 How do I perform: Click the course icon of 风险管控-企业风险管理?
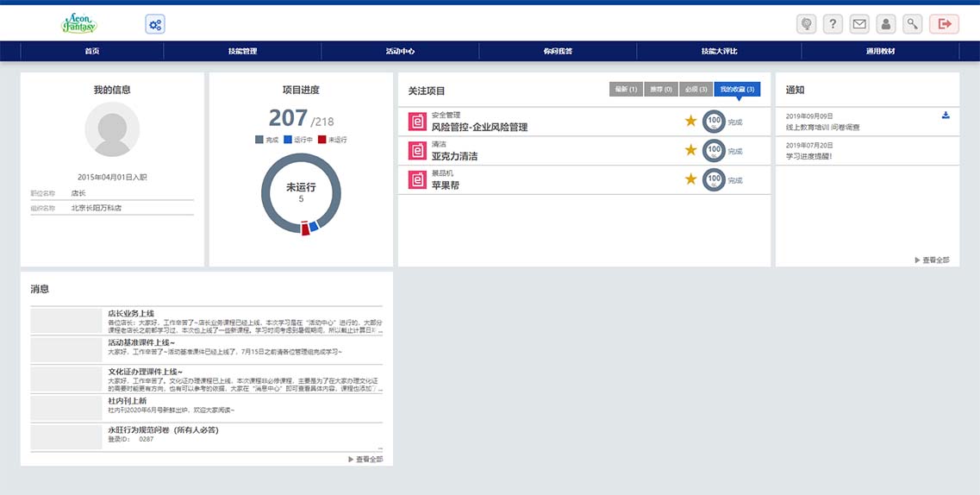[417, 122]
